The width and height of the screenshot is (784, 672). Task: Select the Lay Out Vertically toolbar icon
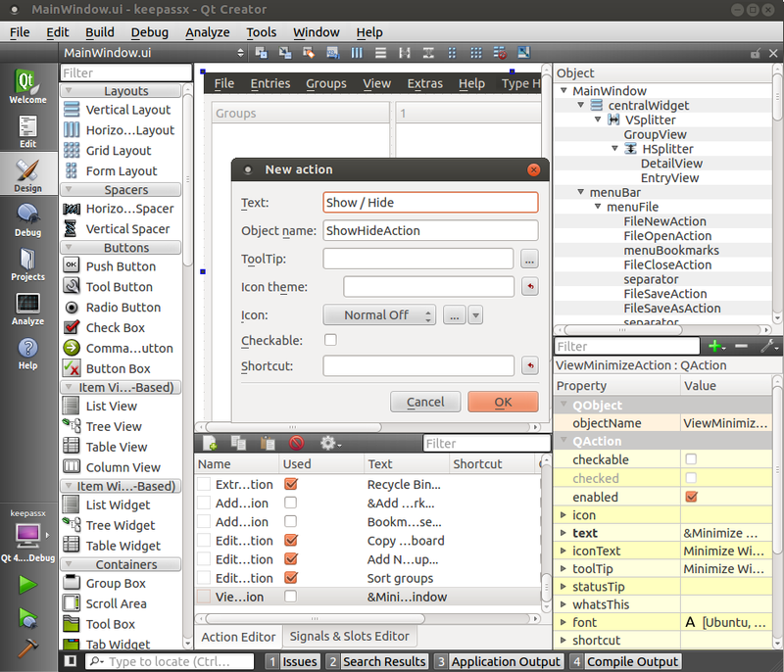pos(380,54)
